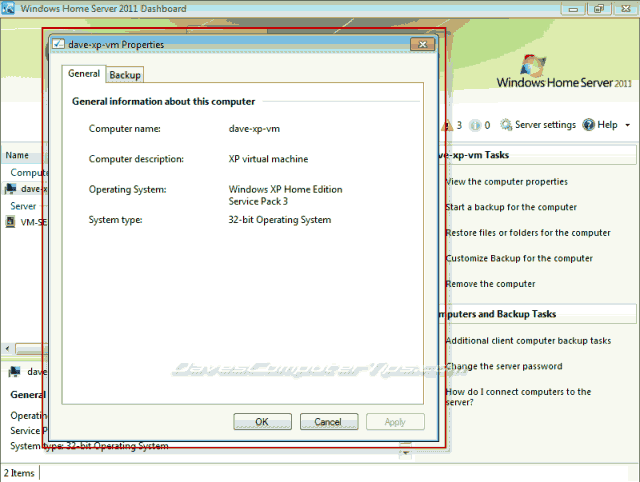Click the greyed Apply button

click(x=395, y=422)
